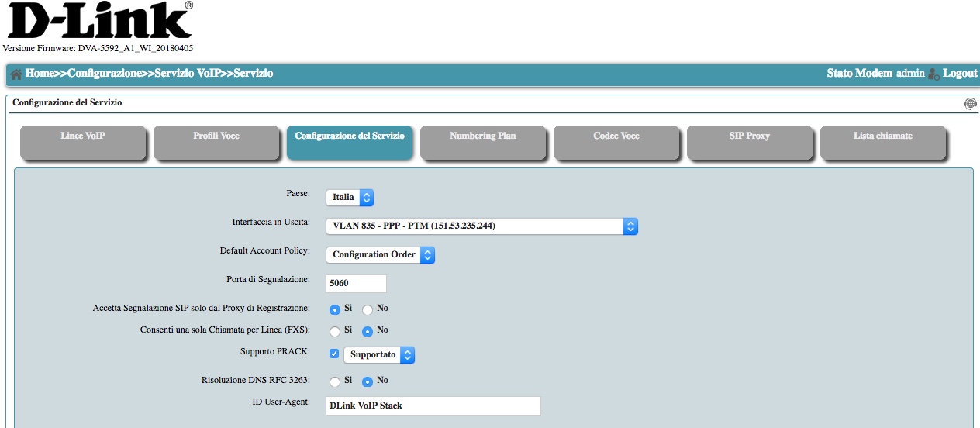This screenshot has width=980, height=428.
Task: Open the Lista chiamate tab
Action: click(x=883, y=142)
